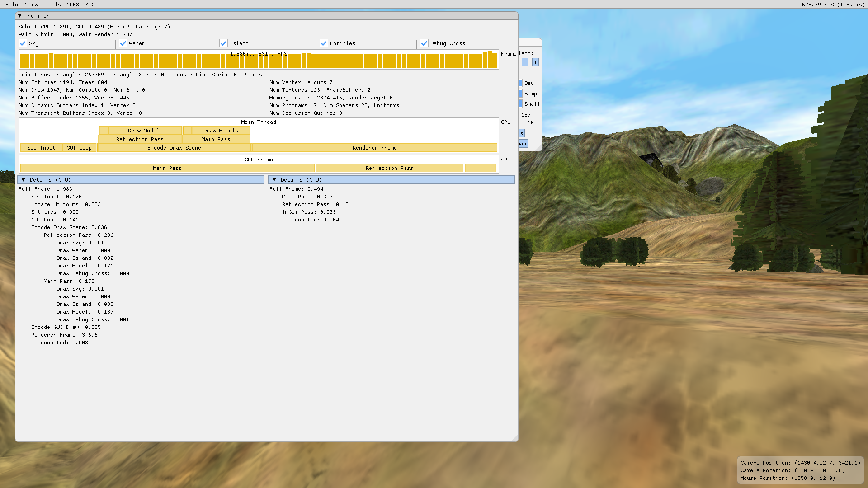Toggle the Small checkbox in background panel
868x488 pixels.
(x=520, y=104)
